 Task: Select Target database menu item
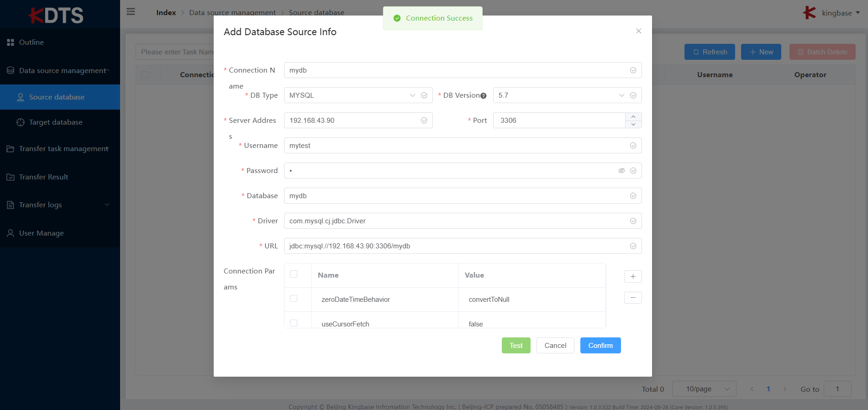coord(60,122)
